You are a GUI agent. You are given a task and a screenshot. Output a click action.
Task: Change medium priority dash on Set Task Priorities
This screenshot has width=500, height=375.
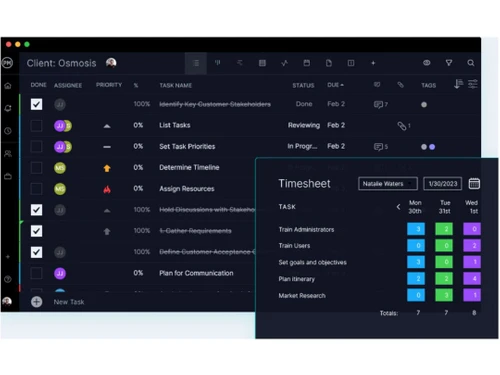click(107, 147)
